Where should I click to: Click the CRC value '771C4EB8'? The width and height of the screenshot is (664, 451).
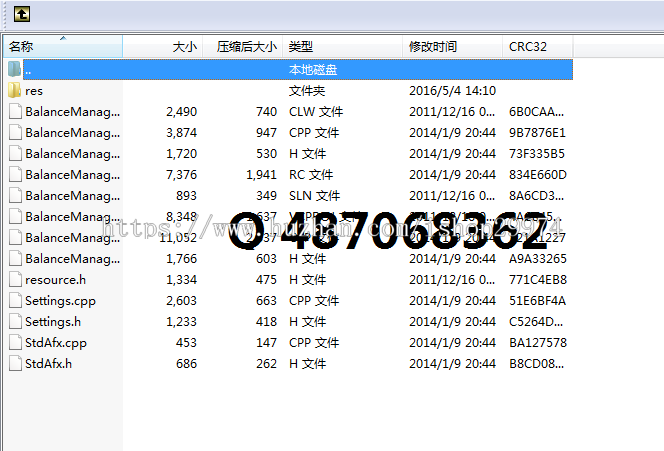538,279
